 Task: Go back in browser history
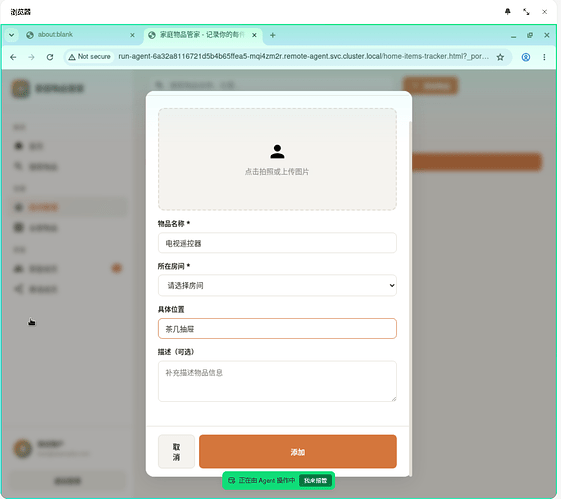13,57
